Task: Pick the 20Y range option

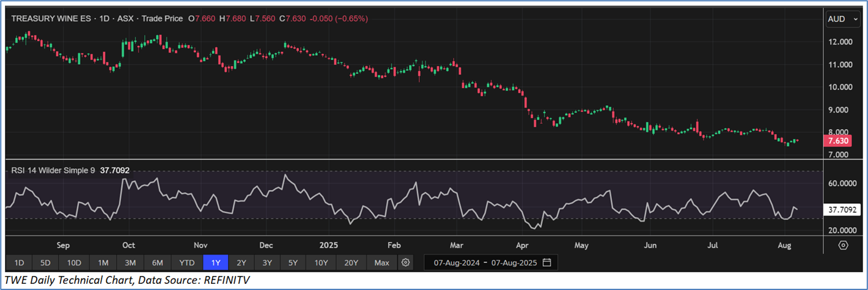Action: click(x=351, y=263)
